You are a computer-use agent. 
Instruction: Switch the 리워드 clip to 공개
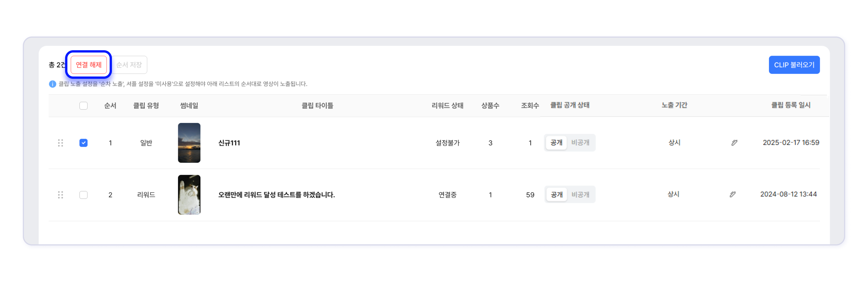pyautogui.click(x=557, y=195)
